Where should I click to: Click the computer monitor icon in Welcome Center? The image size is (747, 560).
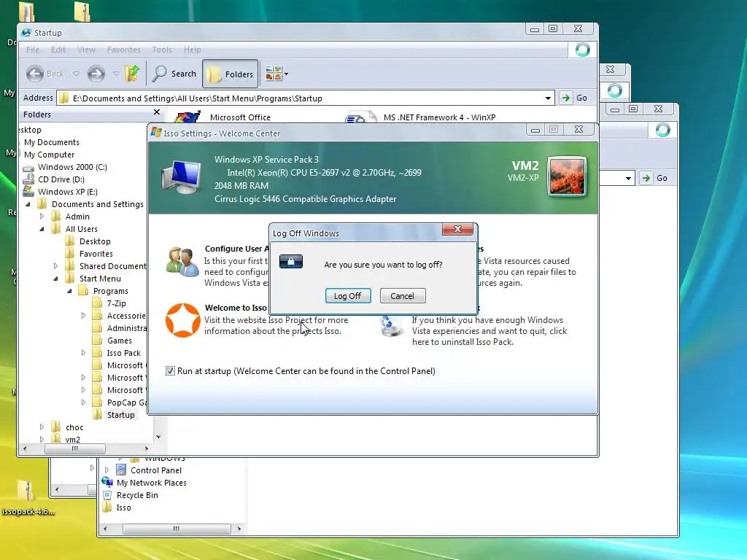pyautogui.click(x=181, y=177)
